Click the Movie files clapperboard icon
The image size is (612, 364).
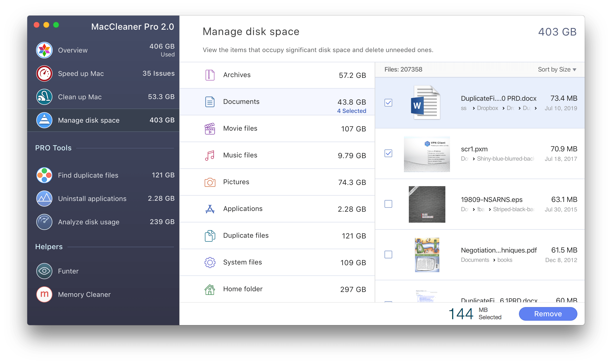pos(210,129)
